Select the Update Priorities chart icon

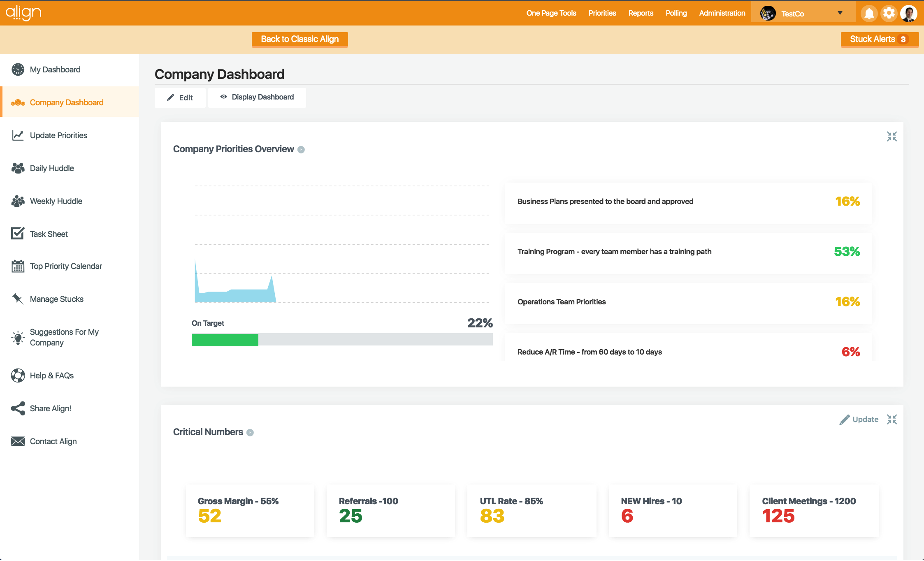18,135
